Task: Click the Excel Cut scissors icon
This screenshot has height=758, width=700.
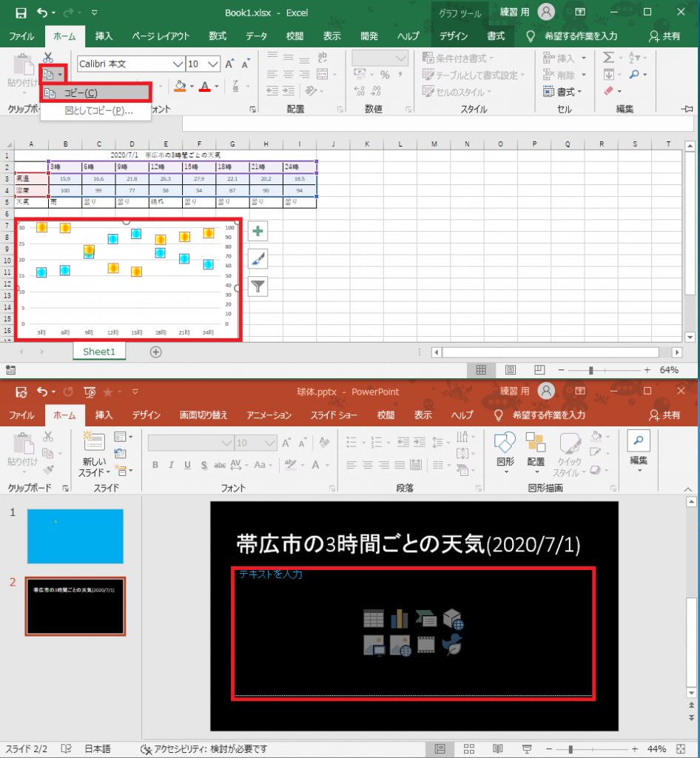Action: point(48,58)
